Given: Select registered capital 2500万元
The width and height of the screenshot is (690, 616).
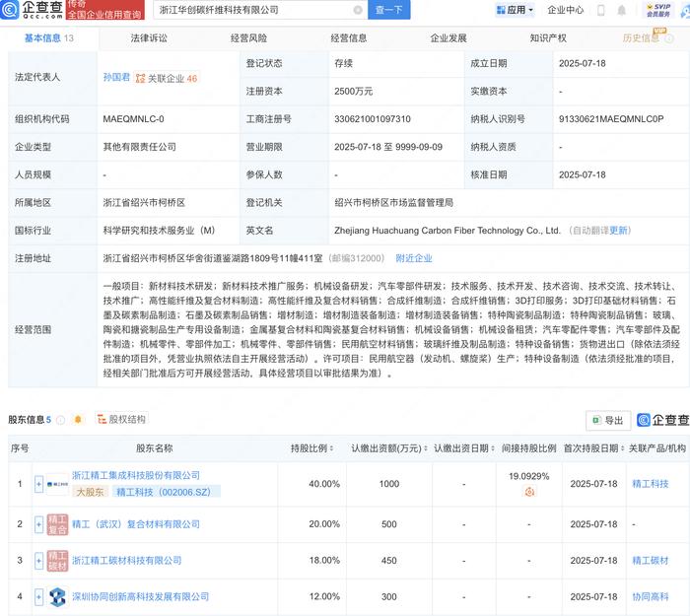Looking at the screenshot, I should click(353, 91).
